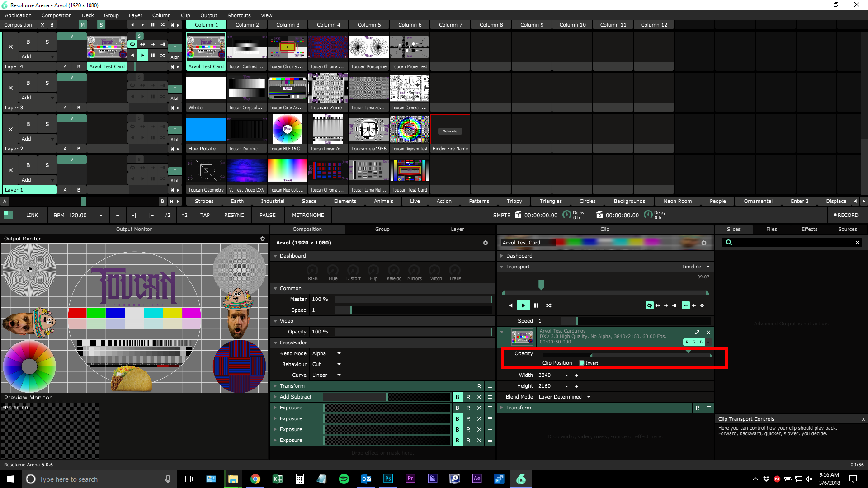The image size is (868, 488).
Task: Open Photoshop from the Windows taskbar
Action: click(388, 479)
